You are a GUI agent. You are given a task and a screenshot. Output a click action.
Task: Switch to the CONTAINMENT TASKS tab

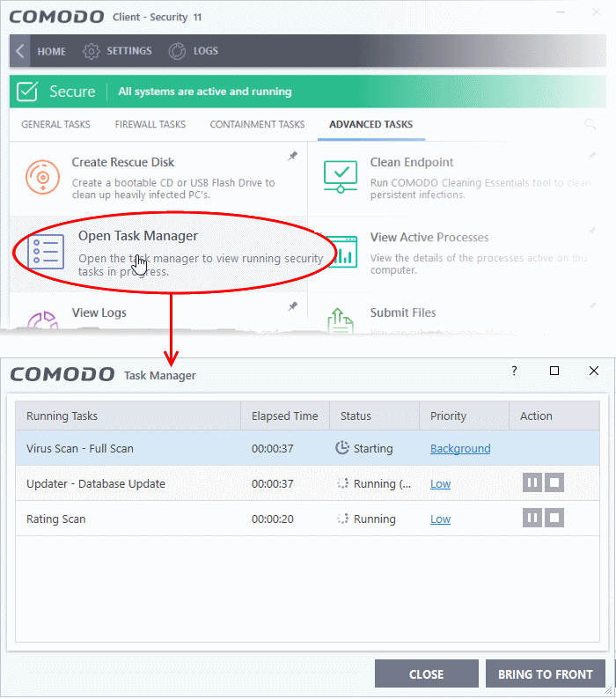point(257,124)
